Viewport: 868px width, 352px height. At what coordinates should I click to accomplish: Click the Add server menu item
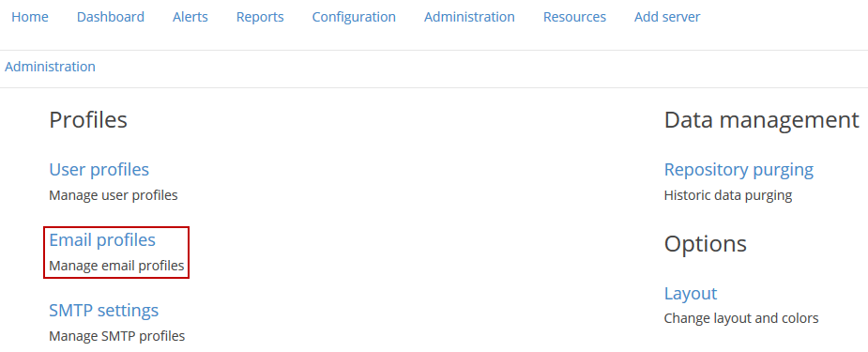click(x=667, y=17)
